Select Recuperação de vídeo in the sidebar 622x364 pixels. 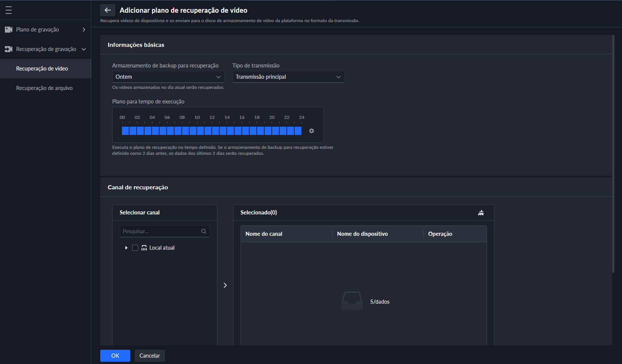click(42, 69)
